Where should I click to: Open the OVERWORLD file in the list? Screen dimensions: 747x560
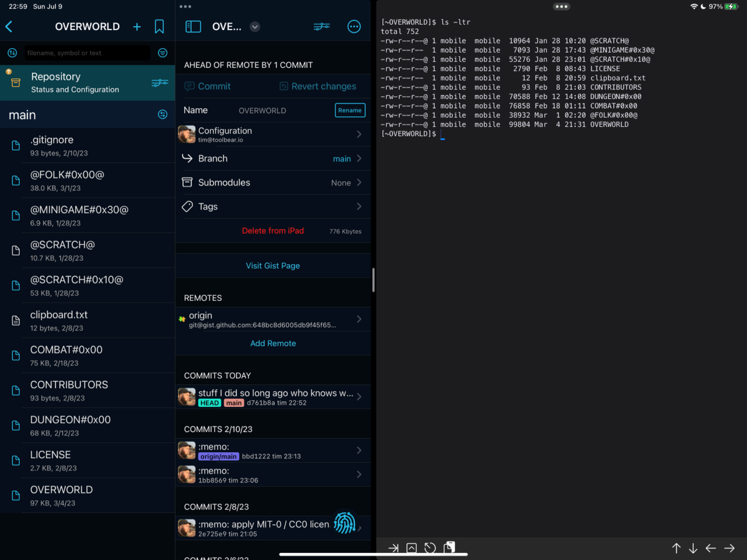(x=88, y=496)
